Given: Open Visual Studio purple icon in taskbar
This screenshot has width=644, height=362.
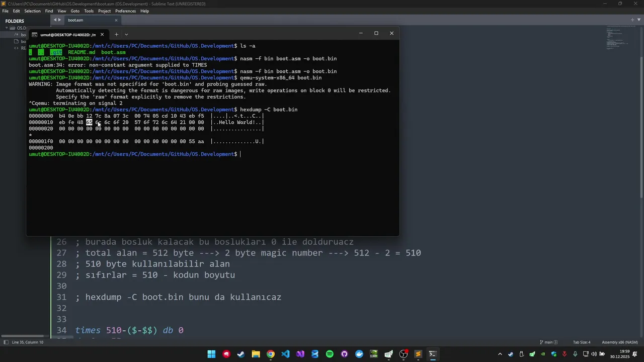Looking at the screenshot, I should coord(300,354).
